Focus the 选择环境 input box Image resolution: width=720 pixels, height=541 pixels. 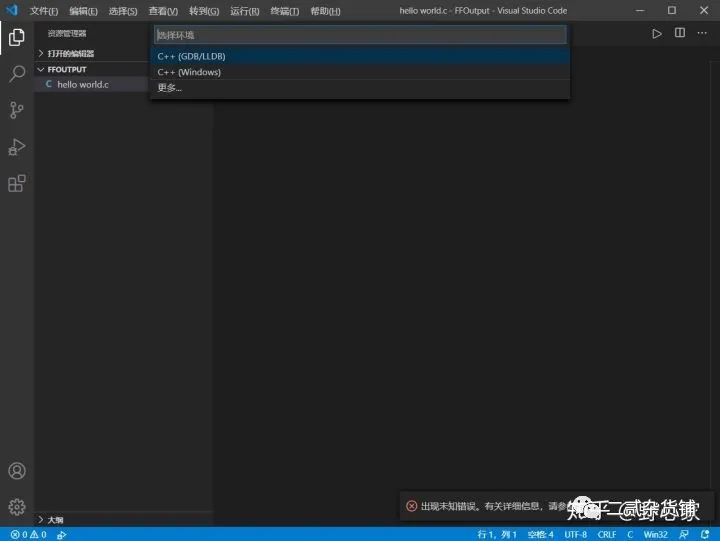pos(360,35)
